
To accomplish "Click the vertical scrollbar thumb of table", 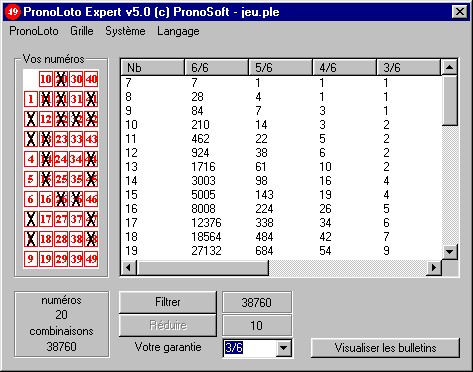I will (449, 100).
